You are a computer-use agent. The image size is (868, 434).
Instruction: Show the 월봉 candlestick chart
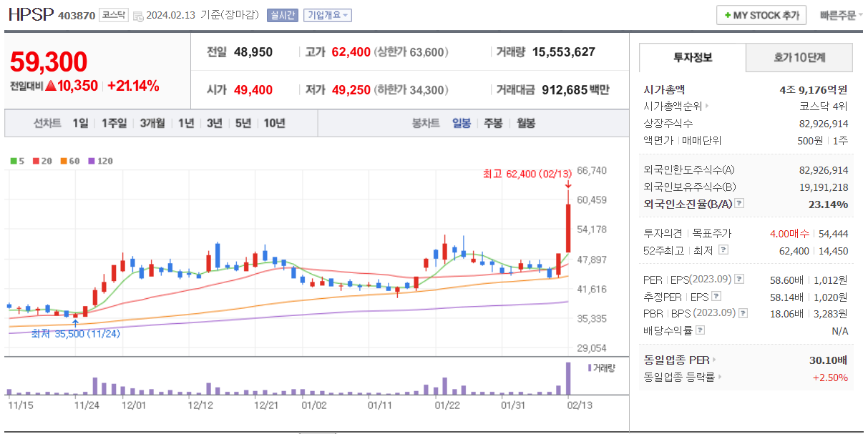[525, 123]
